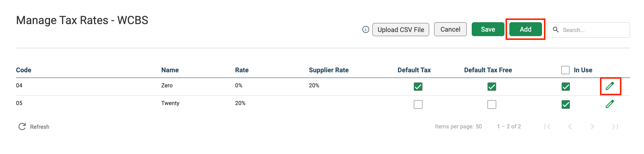Click the Refresh icon below the table
Image resolution: width=644 pixels, height=154 pixels.
tap(22, 127)
